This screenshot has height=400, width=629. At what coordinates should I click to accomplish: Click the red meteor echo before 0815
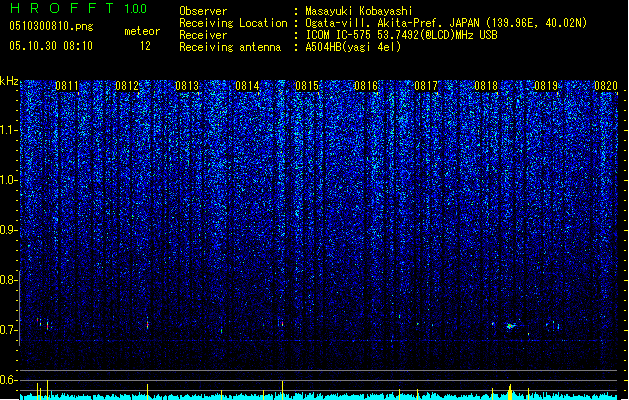tap(282, 323)
